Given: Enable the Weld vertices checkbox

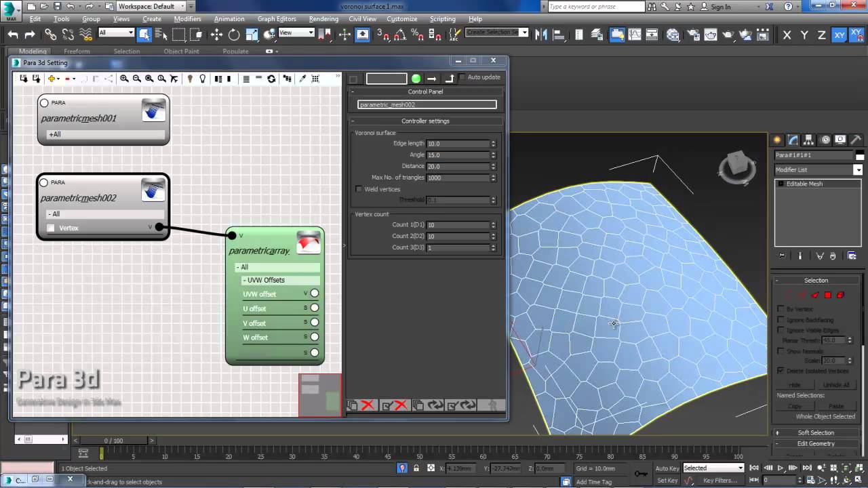Looking at the screenshot, I should pos(359,189).
